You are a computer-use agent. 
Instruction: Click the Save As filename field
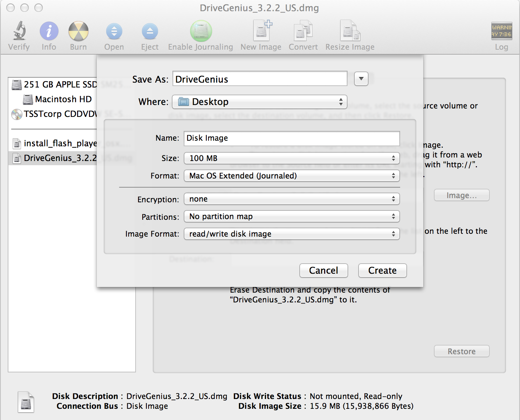[x=260, y=79]
